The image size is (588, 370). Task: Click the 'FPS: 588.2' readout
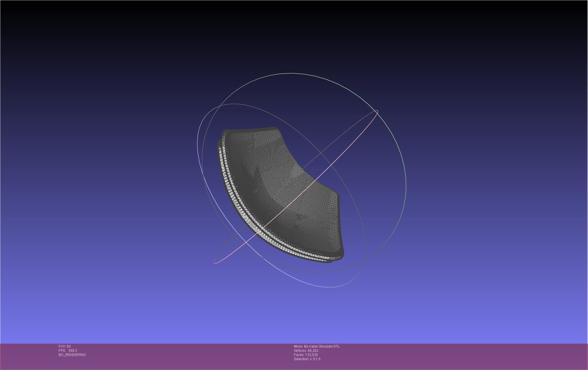(68, 351)
